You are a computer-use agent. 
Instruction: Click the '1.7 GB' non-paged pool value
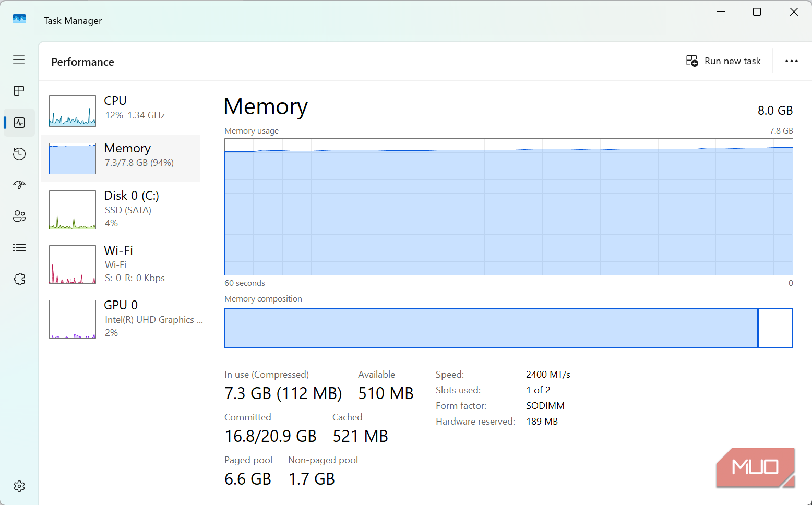click(x=312, y=479)
